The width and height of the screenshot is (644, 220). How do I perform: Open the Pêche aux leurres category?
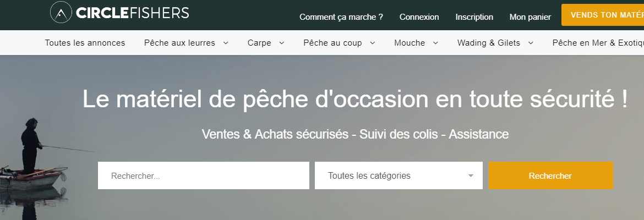(179, 43)
